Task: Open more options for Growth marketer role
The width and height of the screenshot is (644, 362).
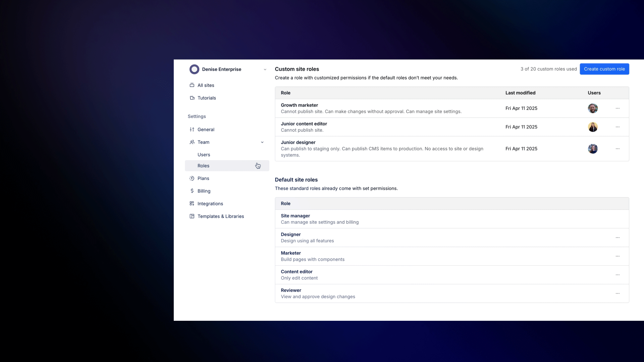Action: point(618,108)
